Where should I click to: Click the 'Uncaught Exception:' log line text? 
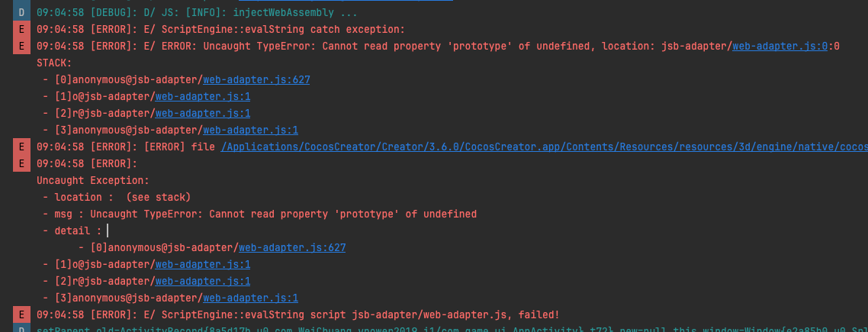pos(92,180)
